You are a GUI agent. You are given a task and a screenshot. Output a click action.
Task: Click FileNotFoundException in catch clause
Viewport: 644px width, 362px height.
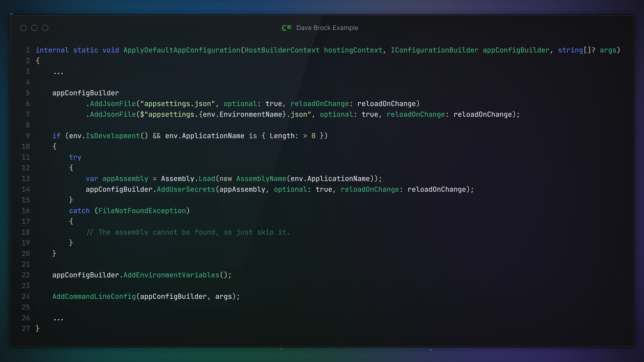(x=142, y=211)
